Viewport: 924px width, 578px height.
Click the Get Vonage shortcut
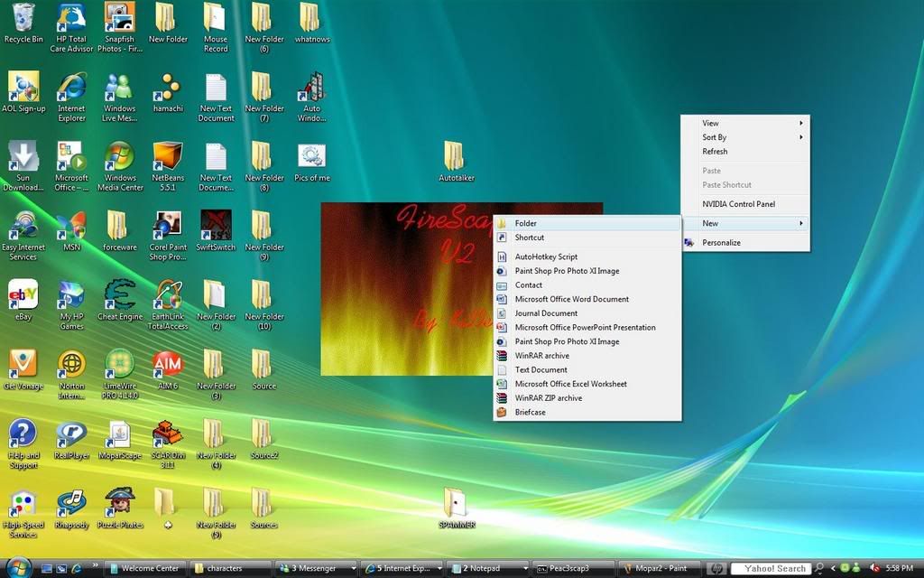point(23,369)
